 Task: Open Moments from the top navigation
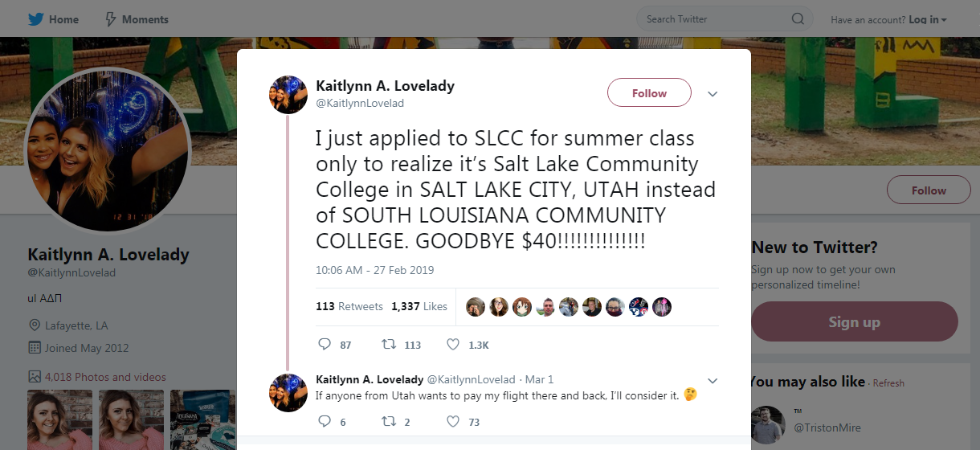click(x=137, y=19)
